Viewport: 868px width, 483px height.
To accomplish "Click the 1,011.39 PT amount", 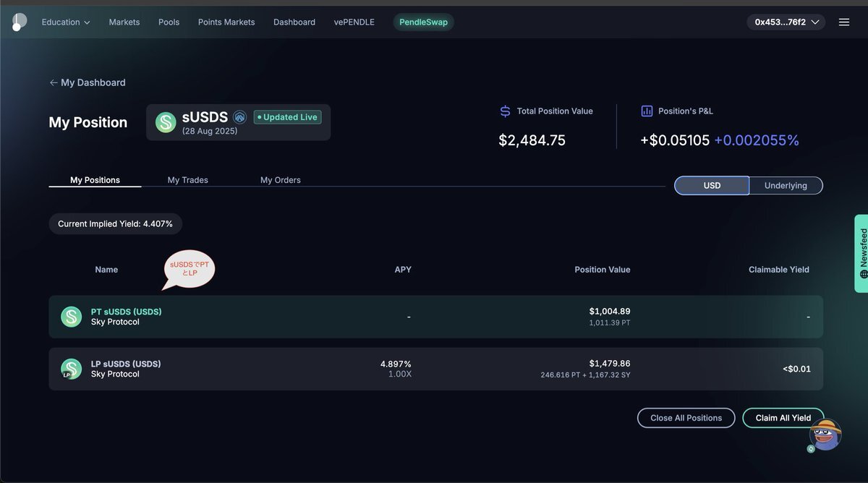I will (x=610, y=322).
